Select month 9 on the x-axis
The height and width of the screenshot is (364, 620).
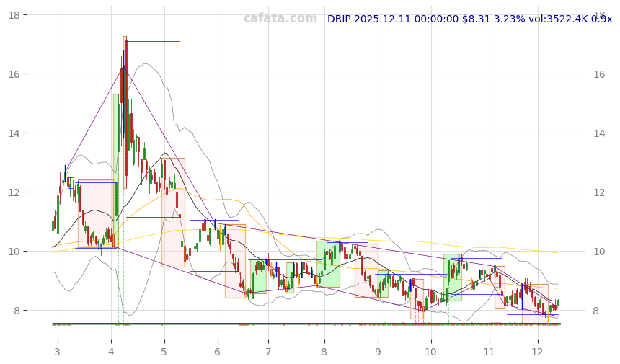pyautogui.click(x=378, y=351)
